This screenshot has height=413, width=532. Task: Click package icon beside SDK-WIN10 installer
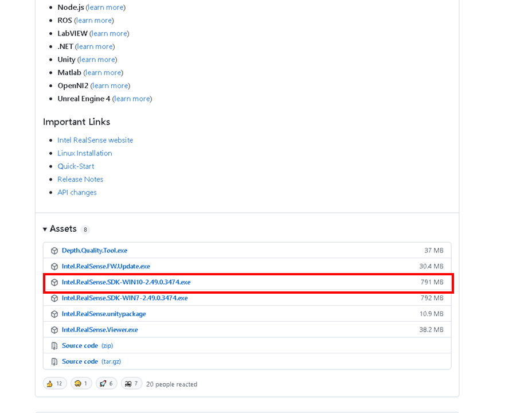pyautogui.click(x=54, y=282)
